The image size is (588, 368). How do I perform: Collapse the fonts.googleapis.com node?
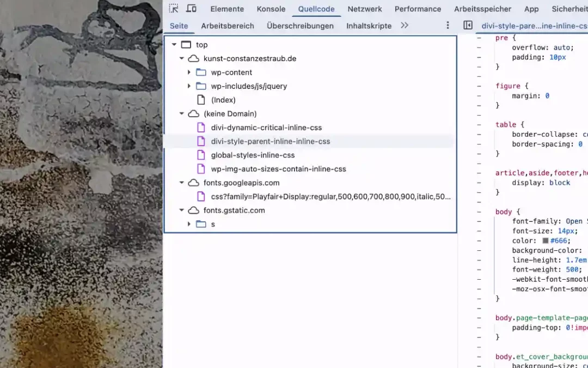[x=181, y=183]
